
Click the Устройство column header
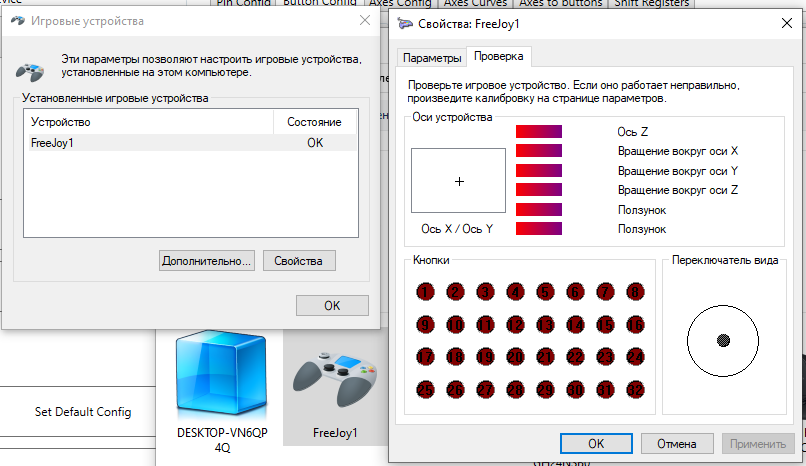coord(149,122)
